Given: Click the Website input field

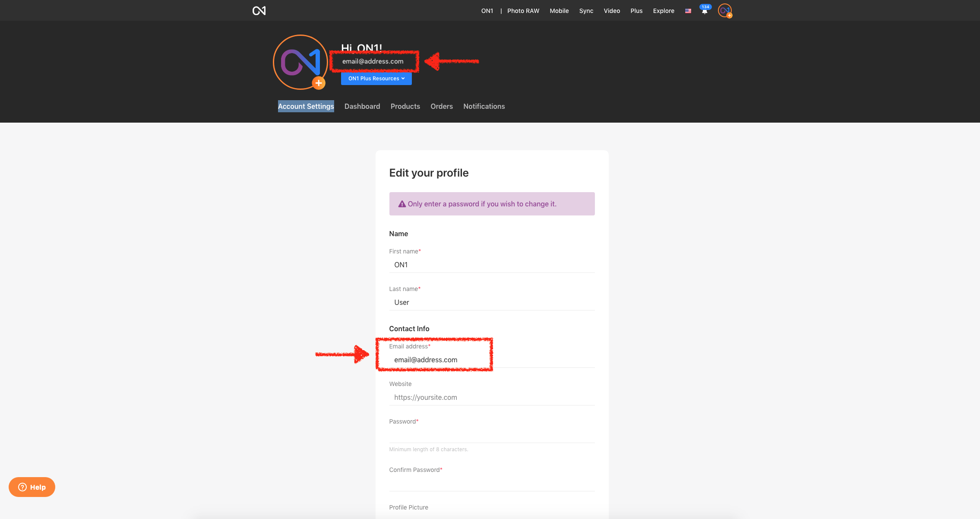Looking at the screenshot, I should click(x=492, y=398).
